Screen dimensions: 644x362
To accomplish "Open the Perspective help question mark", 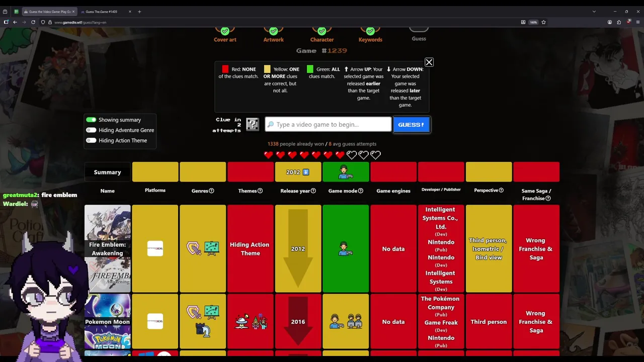I will (501, 190).
